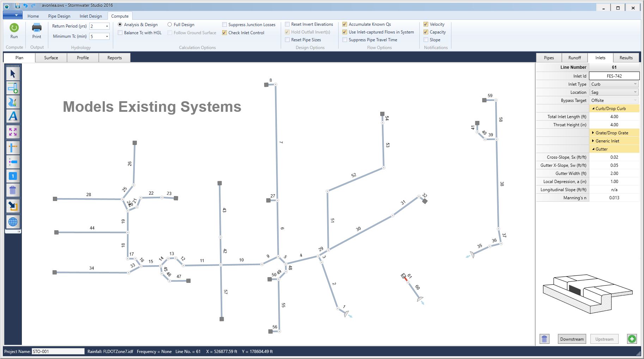Click the green add inlet button
Viewport: 644px width, 359px height.
pos(632,339)
